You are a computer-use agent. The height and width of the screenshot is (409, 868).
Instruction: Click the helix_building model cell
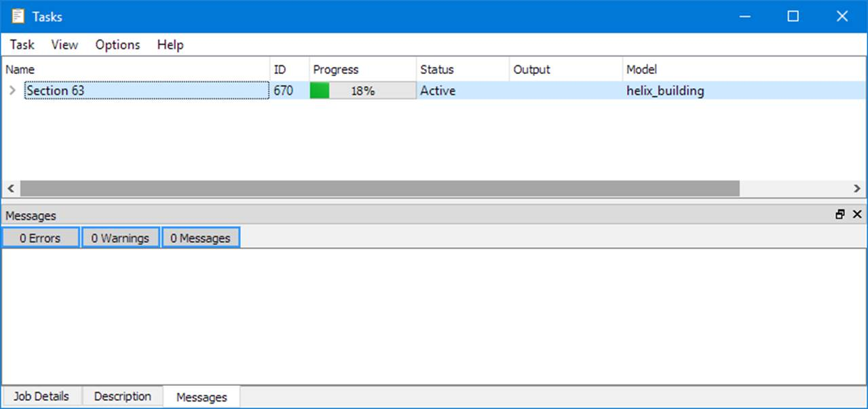coord(744,90)
